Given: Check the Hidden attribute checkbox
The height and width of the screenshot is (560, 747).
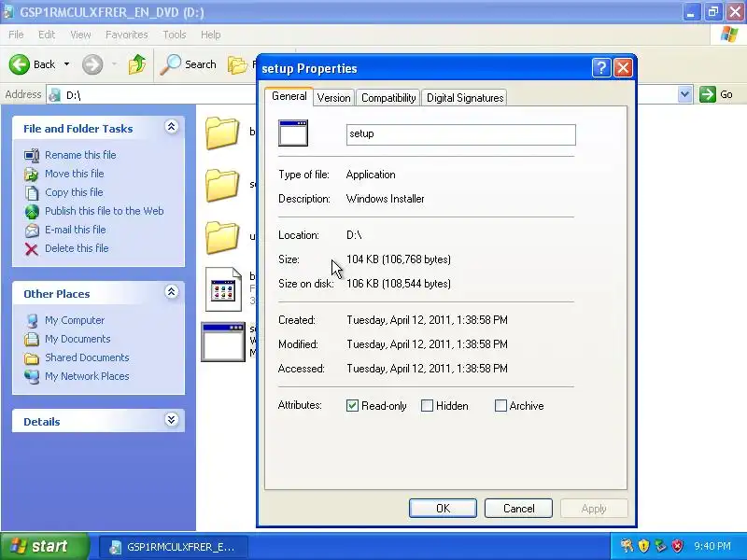Looking at the screenshot, I should tap(427, 406).
